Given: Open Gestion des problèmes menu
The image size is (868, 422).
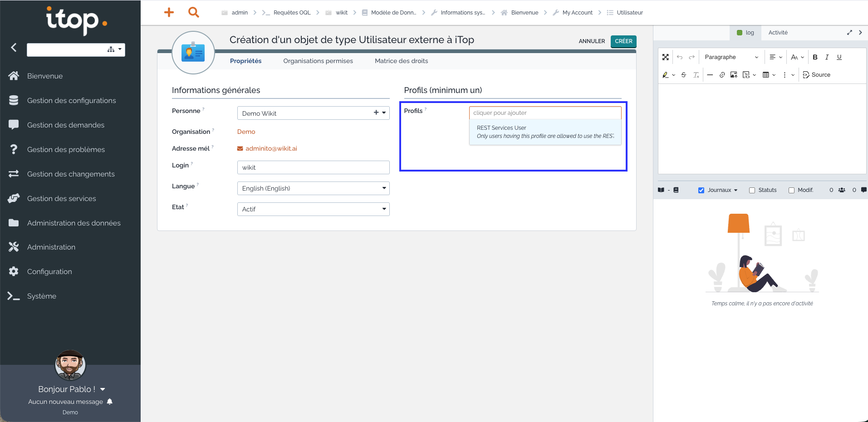Looking at the screenshot, I should coord(66,149).
